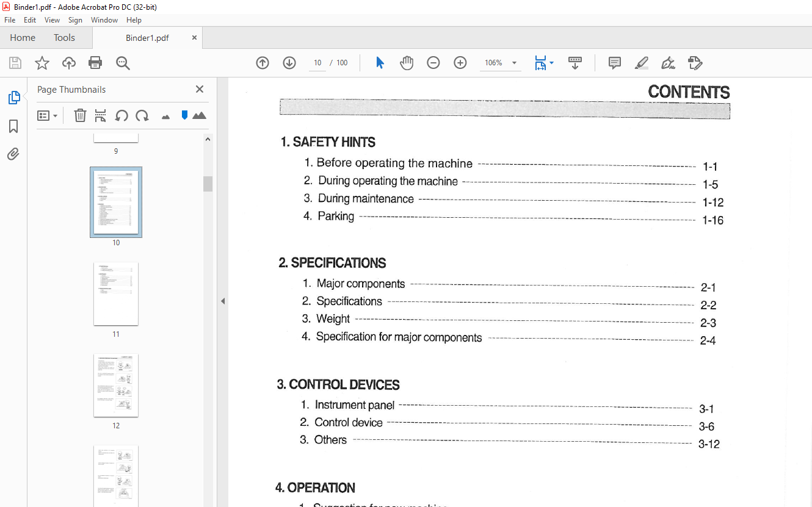Click the 106% zoom value field

coord(493,63)
